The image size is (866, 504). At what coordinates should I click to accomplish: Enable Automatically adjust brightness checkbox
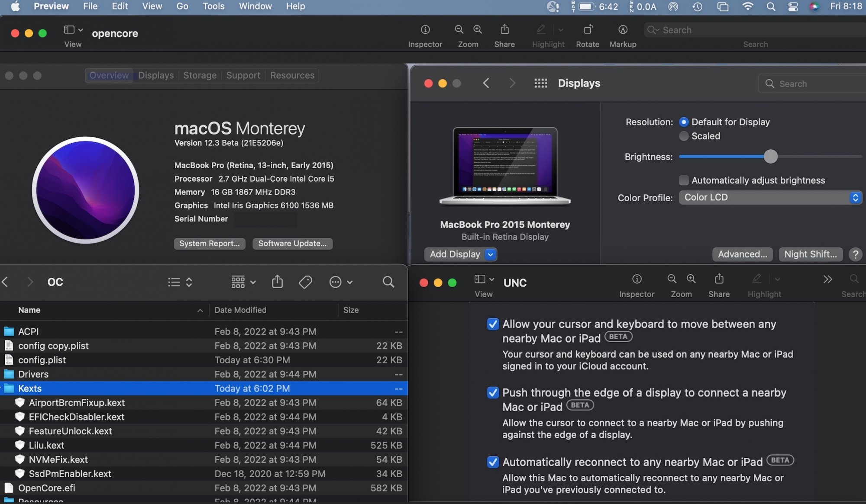[x=684, y=180]
